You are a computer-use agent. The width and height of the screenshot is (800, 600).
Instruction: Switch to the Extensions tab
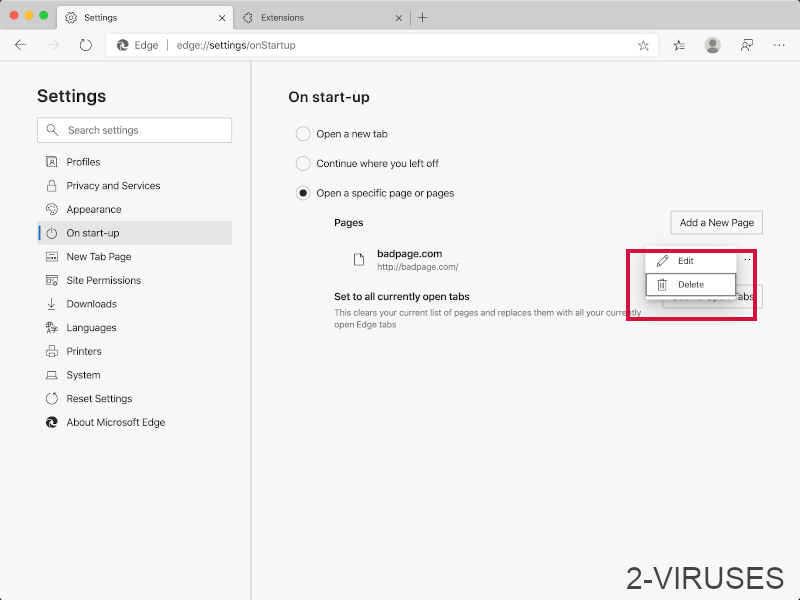point(323,18)
